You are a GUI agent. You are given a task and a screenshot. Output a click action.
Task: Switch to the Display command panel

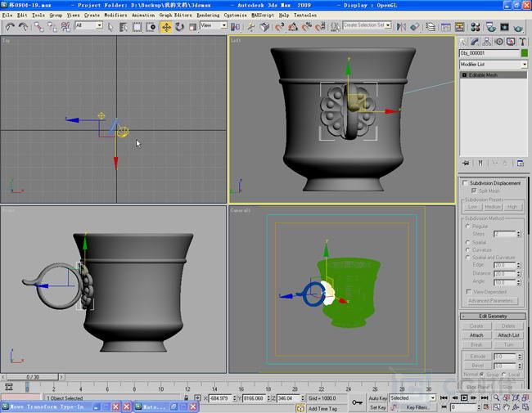click(511, 42)
